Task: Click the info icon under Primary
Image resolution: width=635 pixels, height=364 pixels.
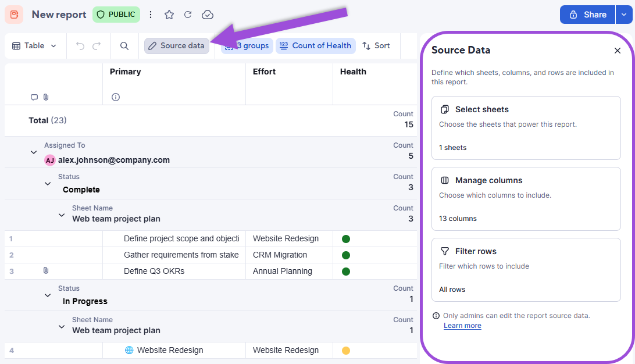Action: pyautogui.click(x=116, y=97)
